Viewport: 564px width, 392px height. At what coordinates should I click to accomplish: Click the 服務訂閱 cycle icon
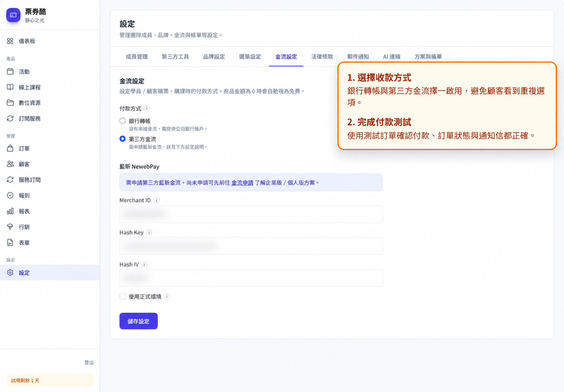[x=10, y=180]
